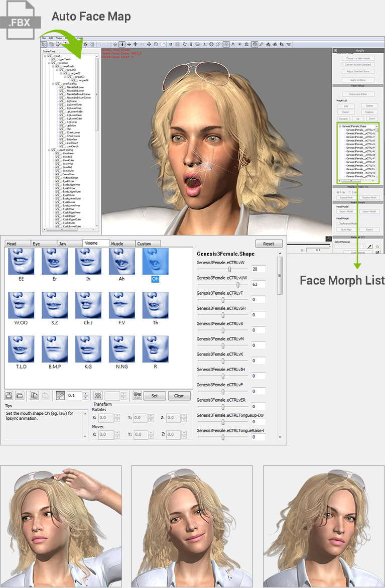Click the Reset button
385x588 pixels.
[x=269, y=244]
